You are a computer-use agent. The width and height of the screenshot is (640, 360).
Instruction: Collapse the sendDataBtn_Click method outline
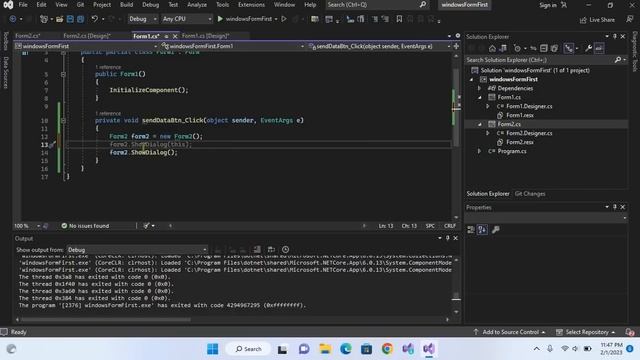(x=63, y=120)
